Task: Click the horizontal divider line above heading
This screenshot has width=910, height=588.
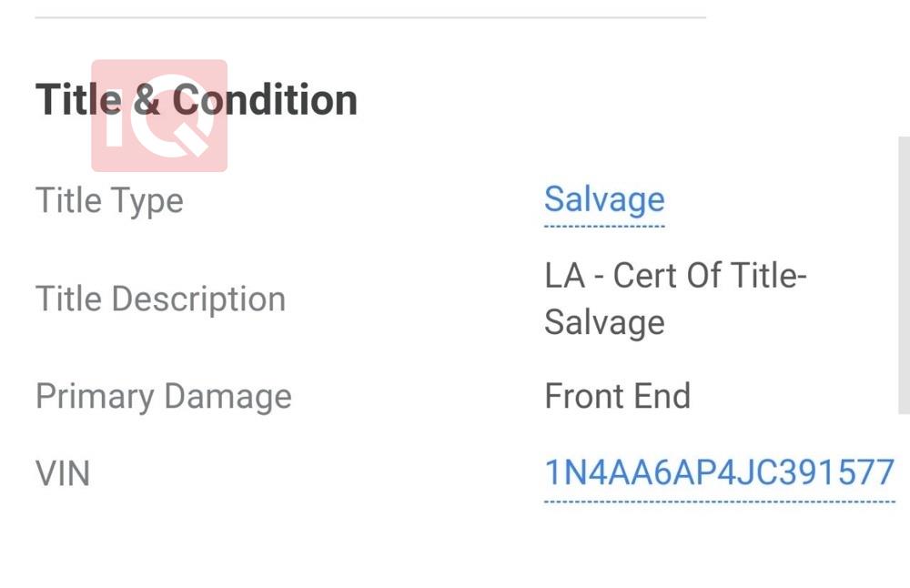Action: tap(370, 17)
